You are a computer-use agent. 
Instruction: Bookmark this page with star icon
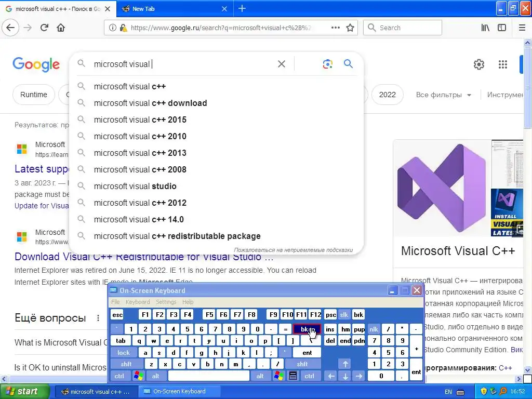[x=350, y=28]
